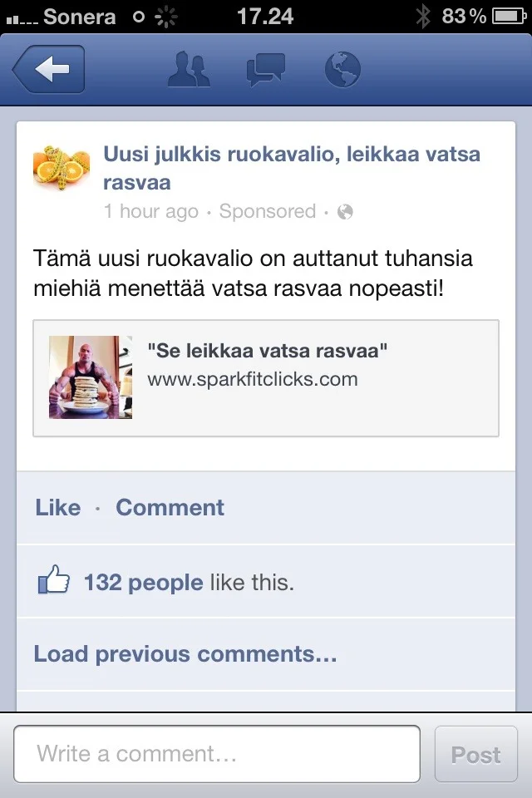Tap the public globe icon beside Sponsored
Screen dimensions: 532x798
coord(345,212)
